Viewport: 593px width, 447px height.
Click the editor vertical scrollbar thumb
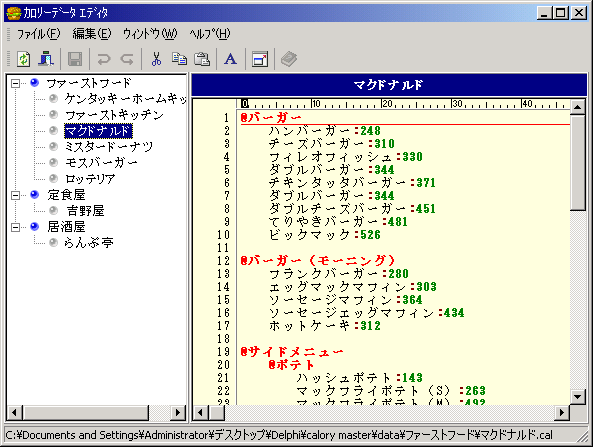click(x=577, y=163)
